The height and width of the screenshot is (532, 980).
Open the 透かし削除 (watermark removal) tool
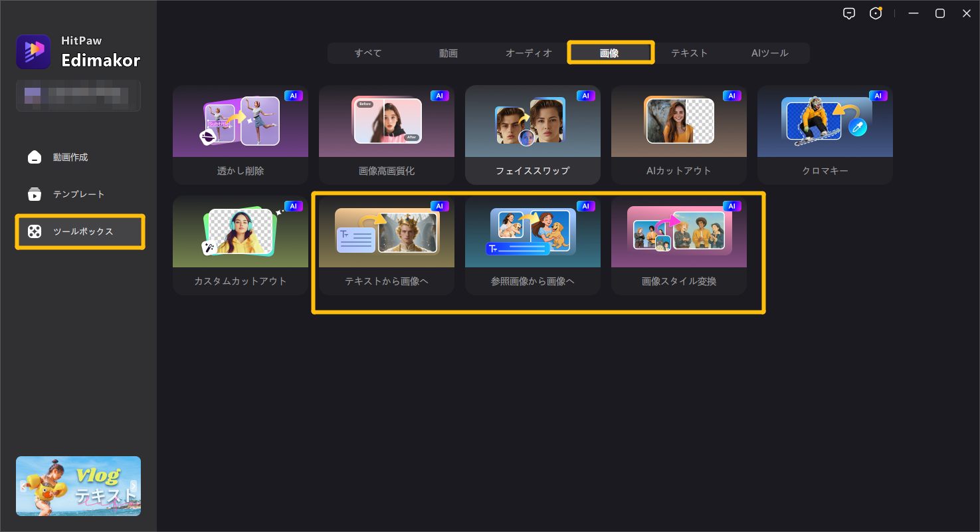(241, 133)
